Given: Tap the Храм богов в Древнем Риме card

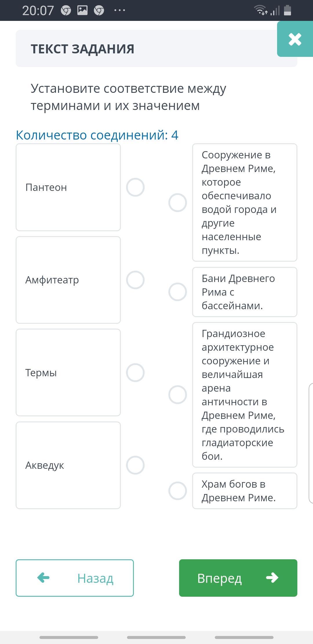Looking at the screenshot, I should click(245, 491).
